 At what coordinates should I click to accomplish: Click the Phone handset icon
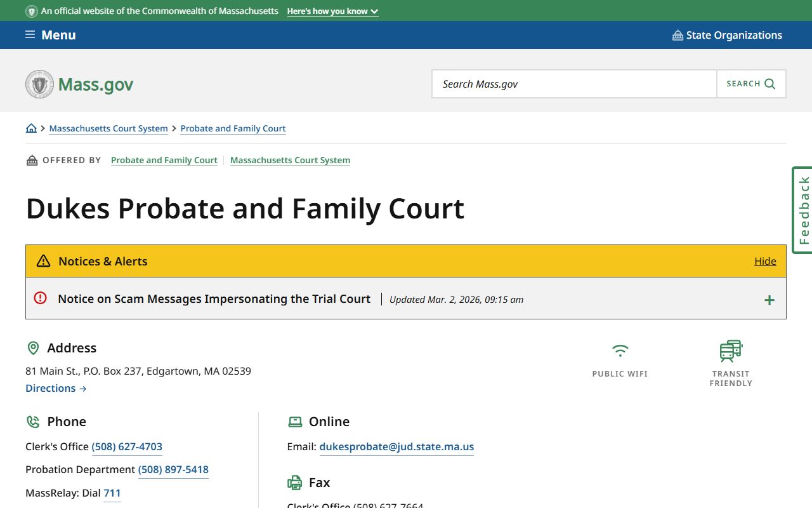click(33, 422)
